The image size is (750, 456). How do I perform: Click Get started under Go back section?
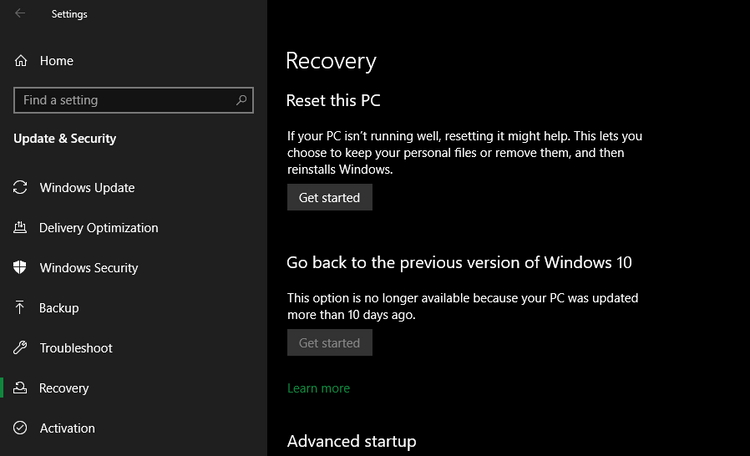click(329, 343)
